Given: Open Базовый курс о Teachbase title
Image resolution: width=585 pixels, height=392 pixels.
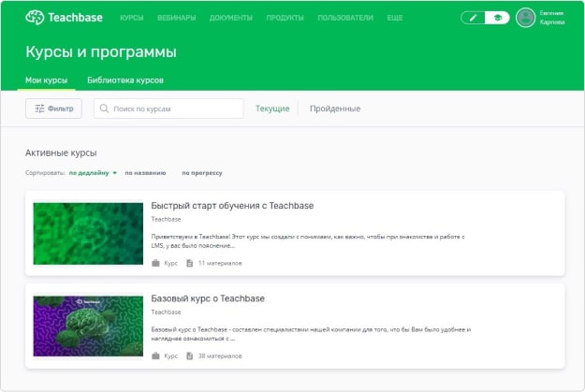Looking at the screenshot, I should tap(208, 298).
